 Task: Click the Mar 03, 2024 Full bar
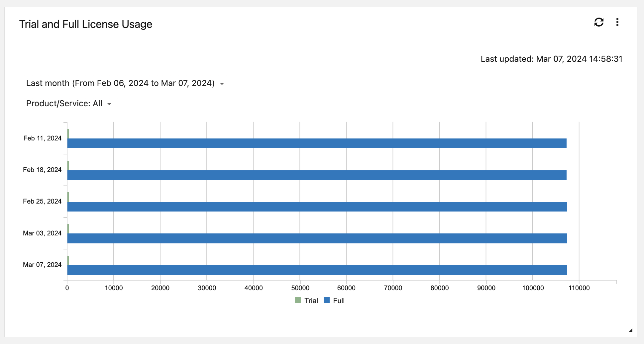click(317, 238)
